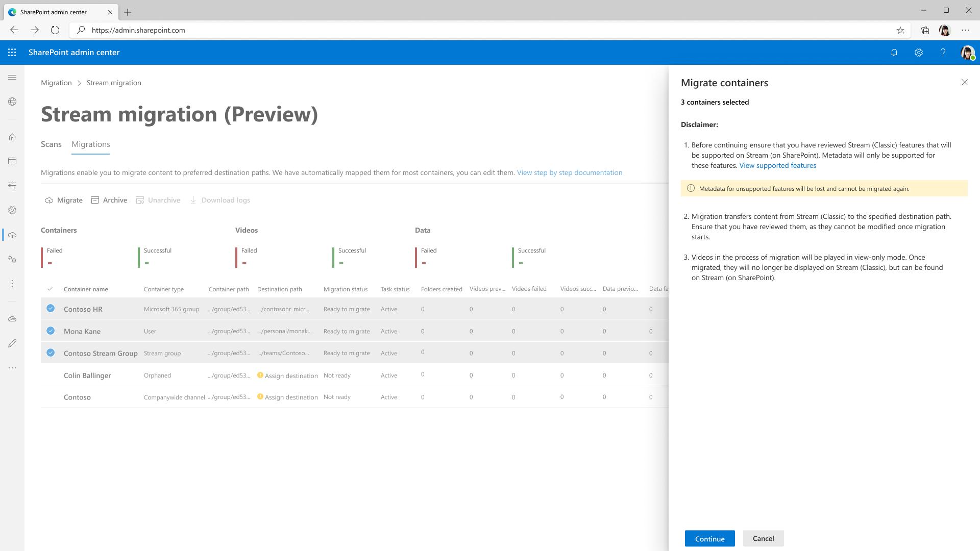Click the help question mark icon
Image resolution: width=980 pixels, height=551 pixels.
point(943,53)
